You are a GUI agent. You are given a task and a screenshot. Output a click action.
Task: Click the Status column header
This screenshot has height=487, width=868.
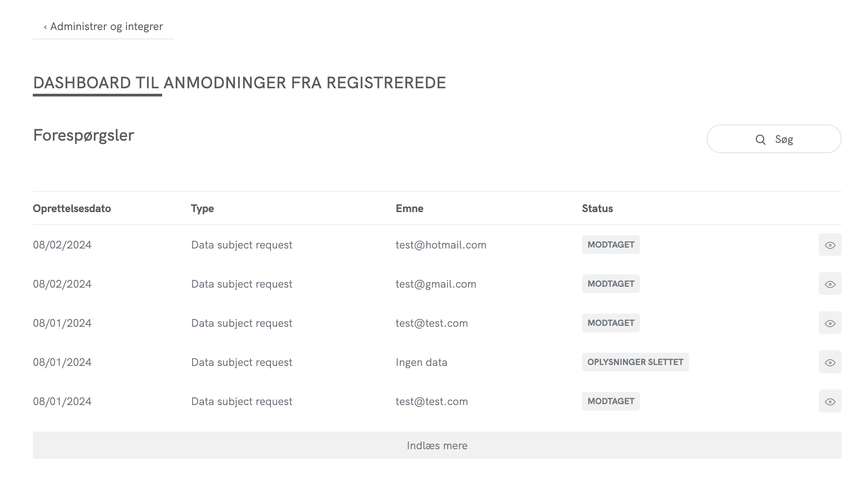click(x=597, y=208)
